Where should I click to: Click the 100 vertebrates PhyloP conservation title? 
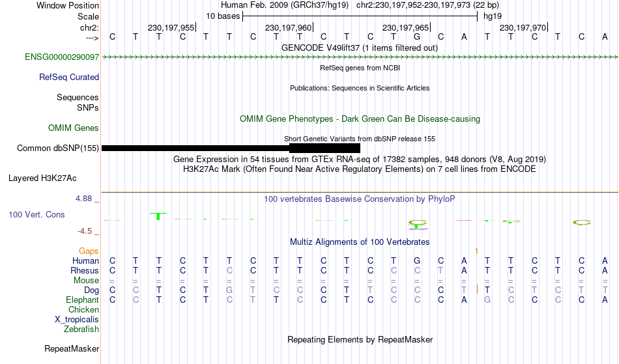tap(360, 199)
